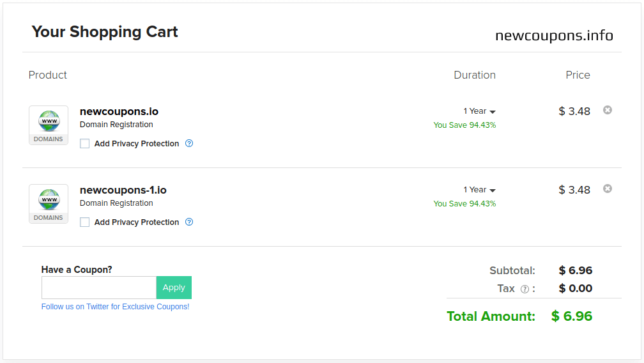Enable Privacy Protection checkbox for newcoupons.io
The width and height of the screenshot is (644, 363).
[84, 144]
